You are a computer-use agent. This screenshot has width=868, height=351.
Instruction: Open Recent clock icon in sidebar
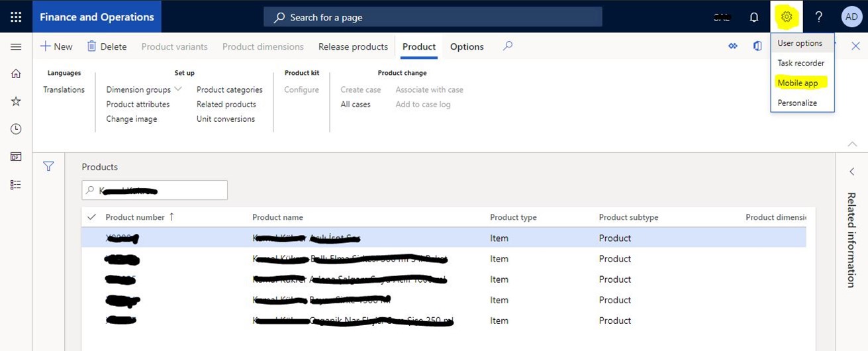(16, 129)
